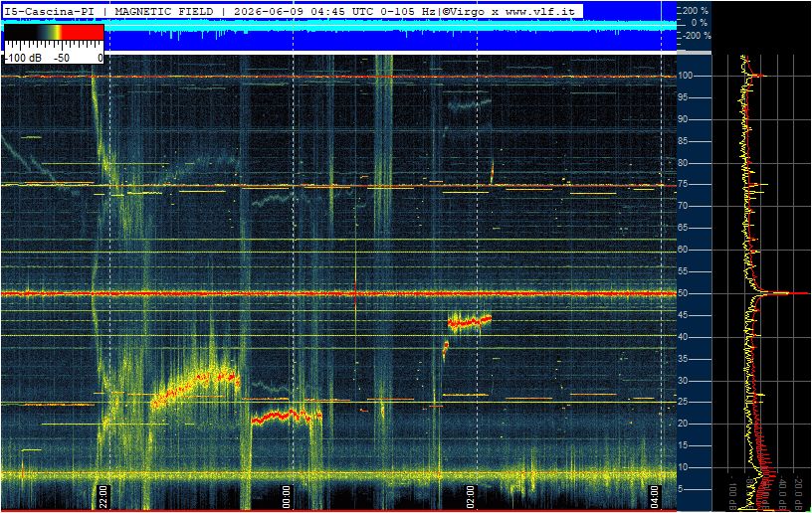Click the red trace near 21 Hz at midnight

click(x=287, y=416)
